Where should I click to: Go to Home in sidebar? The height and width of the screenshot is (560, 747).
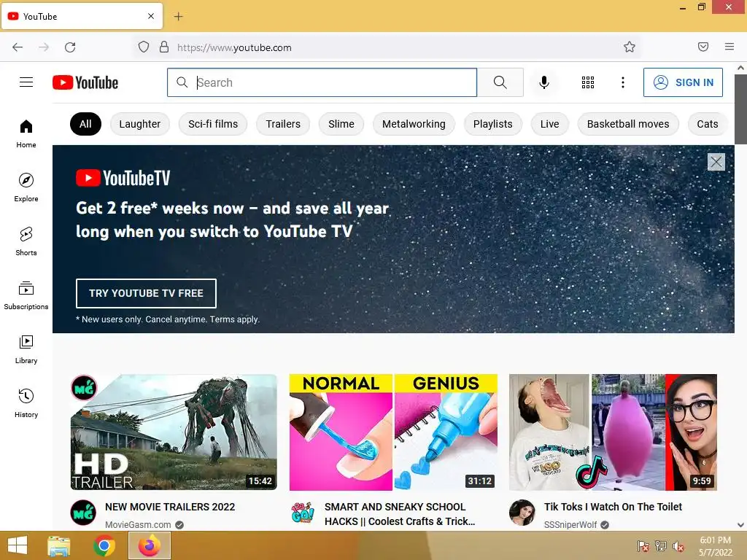click(26, 134)
